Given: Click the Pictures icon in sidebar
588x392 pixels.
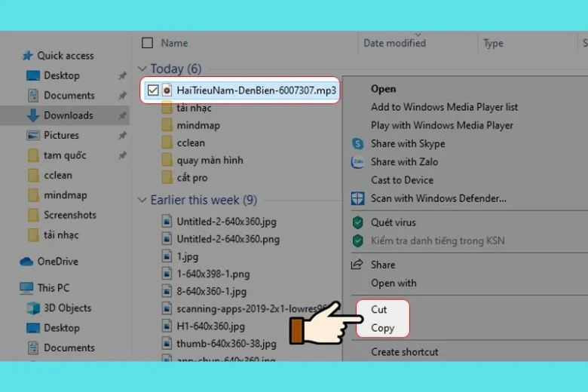Looking at the screenshot, I should click(33, 136).
